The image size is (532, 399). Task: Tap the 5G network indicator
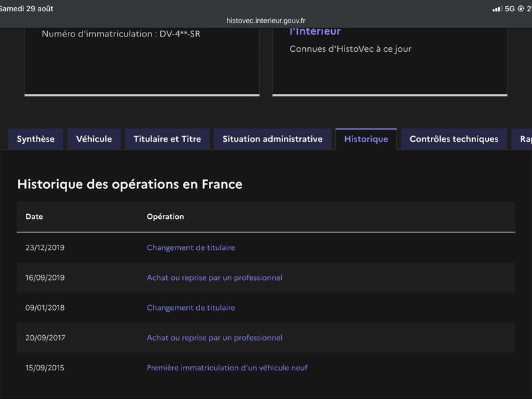pos(509,9)
